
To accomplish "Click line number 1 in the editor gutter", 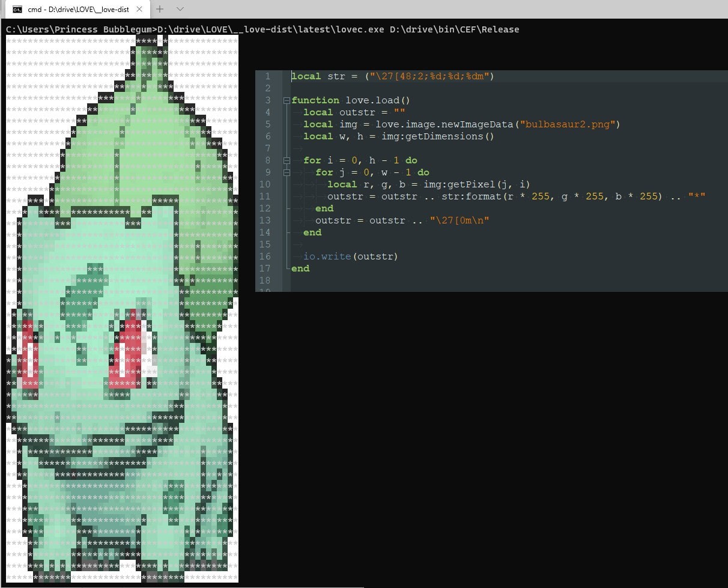I will point(268,76).
